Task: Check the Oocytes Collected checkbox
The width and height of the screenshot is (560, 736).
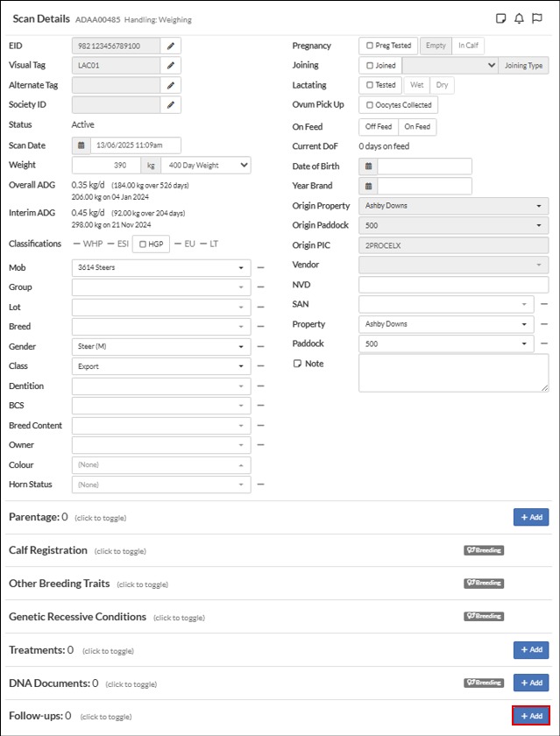Action: (371, 105)
